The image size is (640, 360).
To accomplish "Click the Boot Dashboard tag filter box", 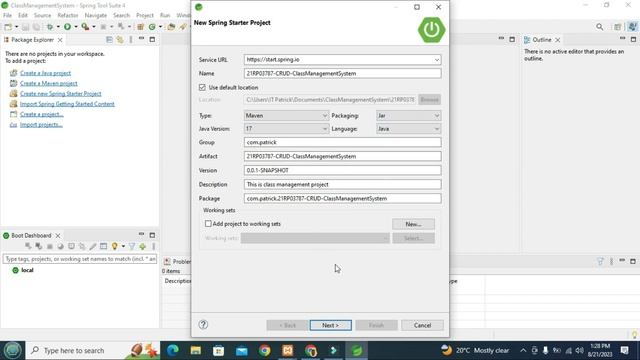I will (x=80, y=259).
